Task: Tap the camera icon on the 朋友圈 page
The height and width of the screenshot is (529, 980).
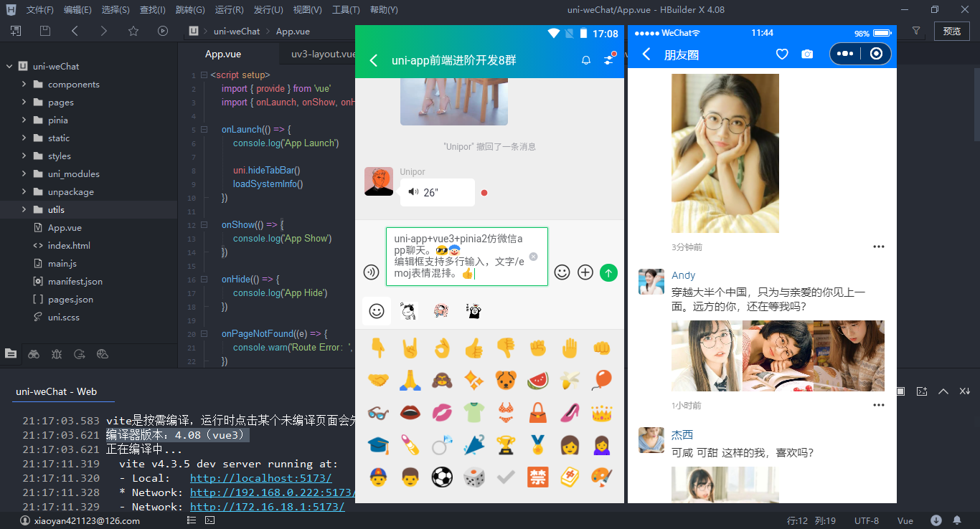Action: pos(806,53)
